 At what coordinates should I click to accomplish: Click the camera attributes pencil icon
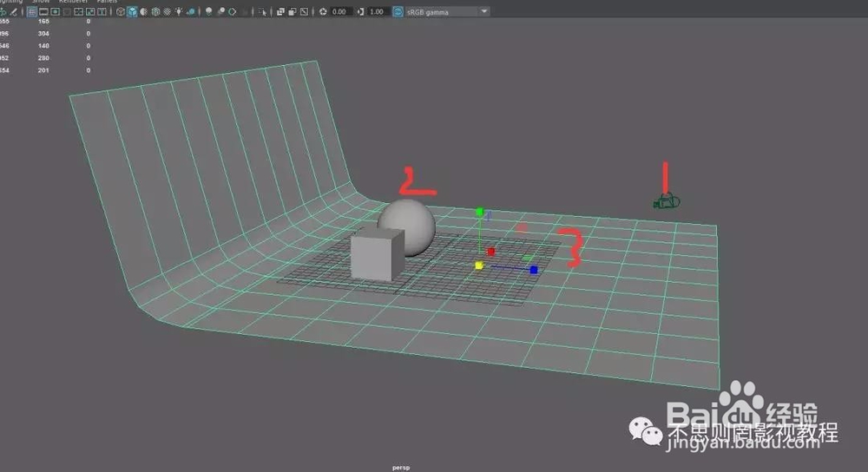pos(13,11)
